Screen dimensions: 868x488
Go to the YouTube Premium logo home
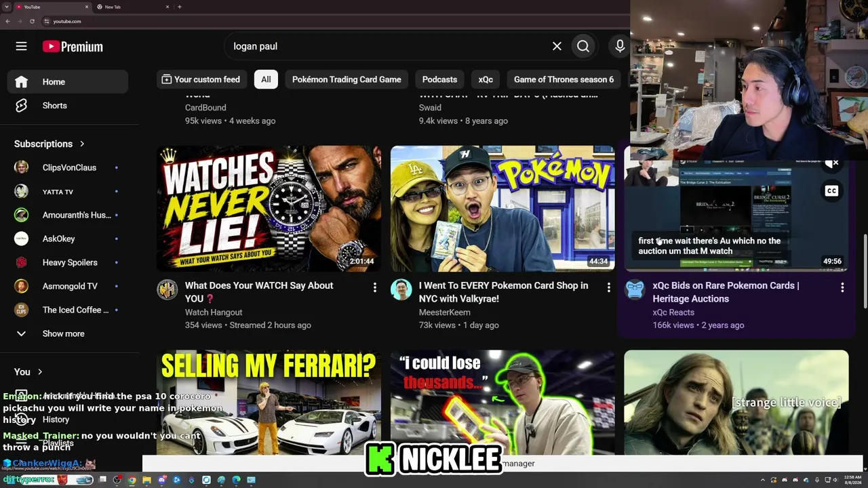[x=73, y=46]
